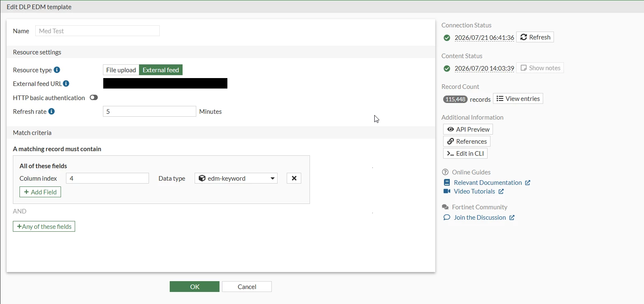
Task: Click the video camera icon beside Video Tutorials
Action: [447, 191]
